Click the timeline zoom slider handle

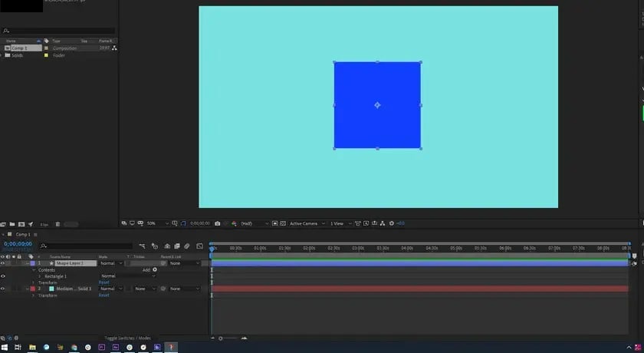221,338
